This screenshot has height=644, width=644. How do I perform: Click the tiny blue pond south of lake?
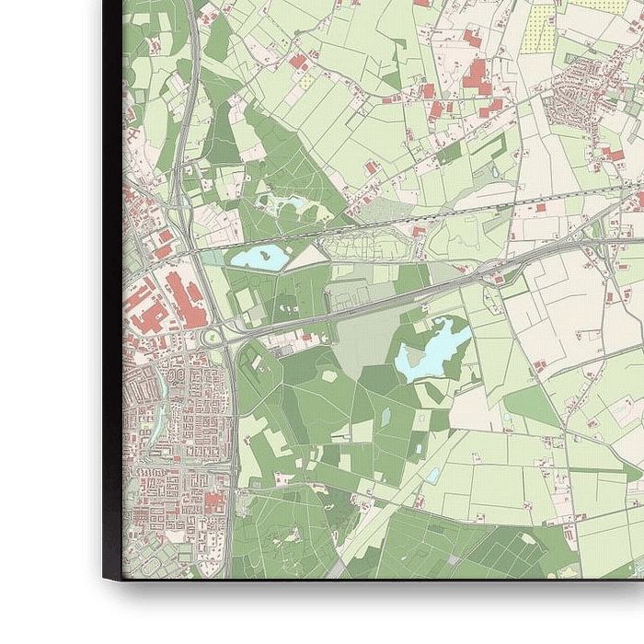(x=432, y=475)
